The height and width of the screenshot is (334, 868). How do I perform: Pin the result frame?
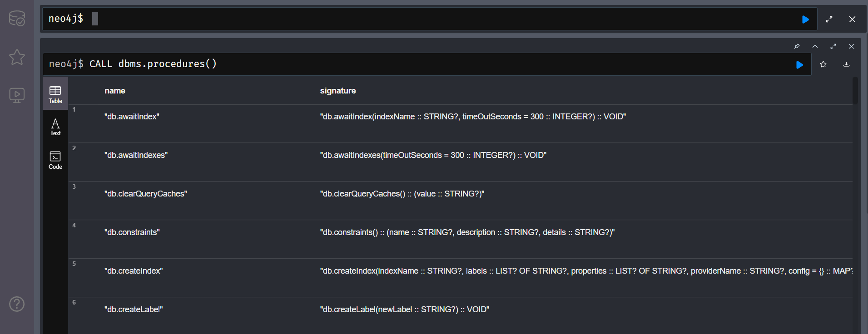tap(797, 46)
